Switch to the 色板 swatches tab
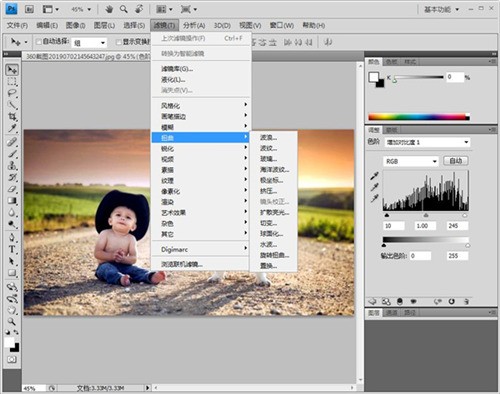 (x=391, y=62)
